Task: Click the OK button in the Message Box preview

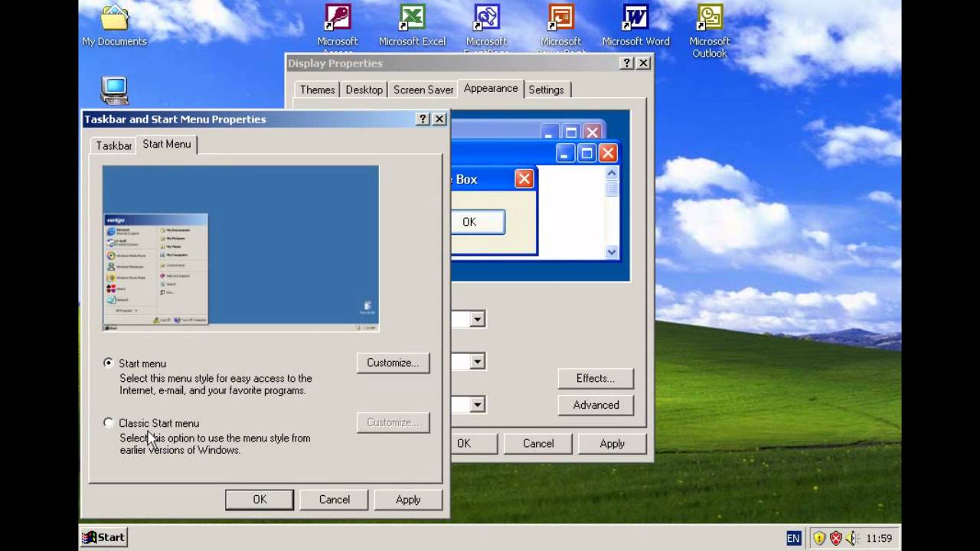Action: tap(478, 222)
